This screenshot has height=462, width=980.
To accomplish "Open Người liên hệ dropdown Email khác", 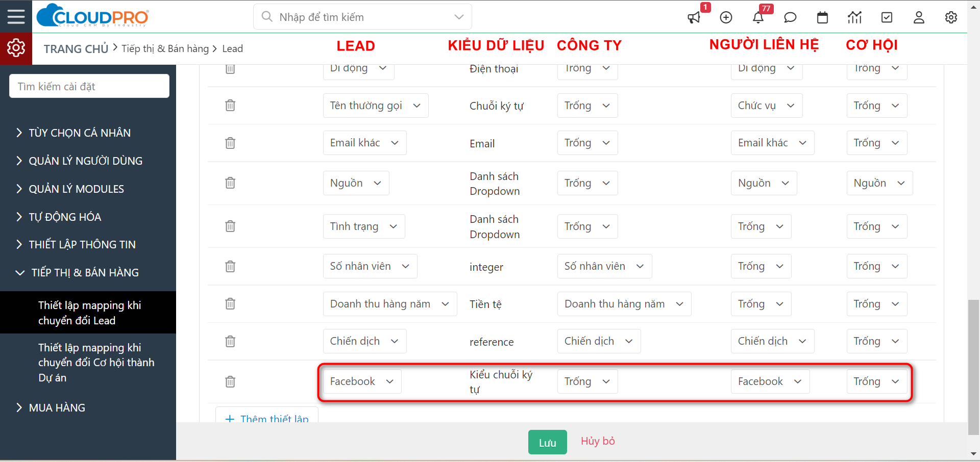I will (x=772, y=143).
